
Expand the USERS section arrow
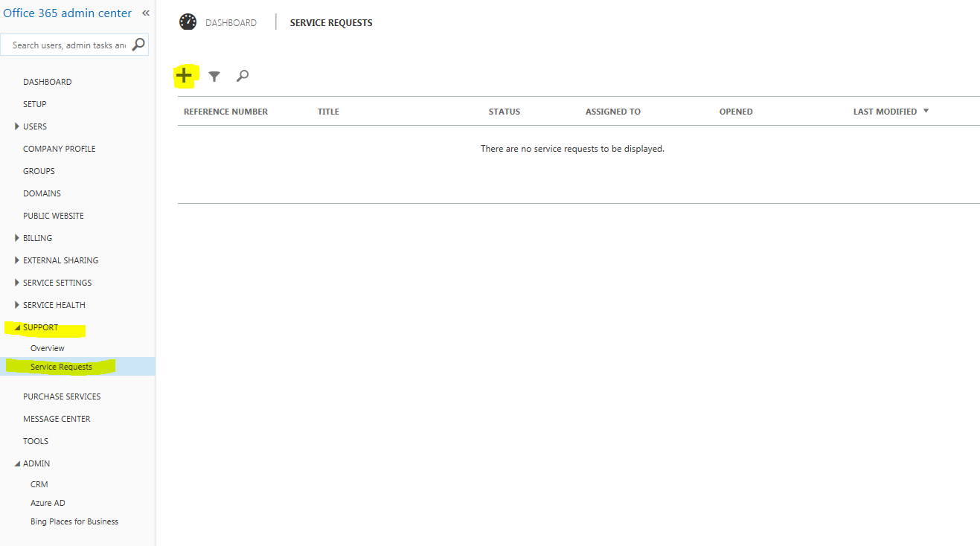17,126
